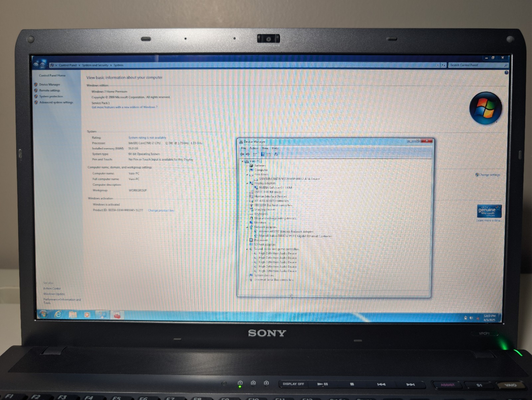Click the volume speaker tray icon
The height and width of the screenshot is (400, 532).
click(x=471, y=318)
